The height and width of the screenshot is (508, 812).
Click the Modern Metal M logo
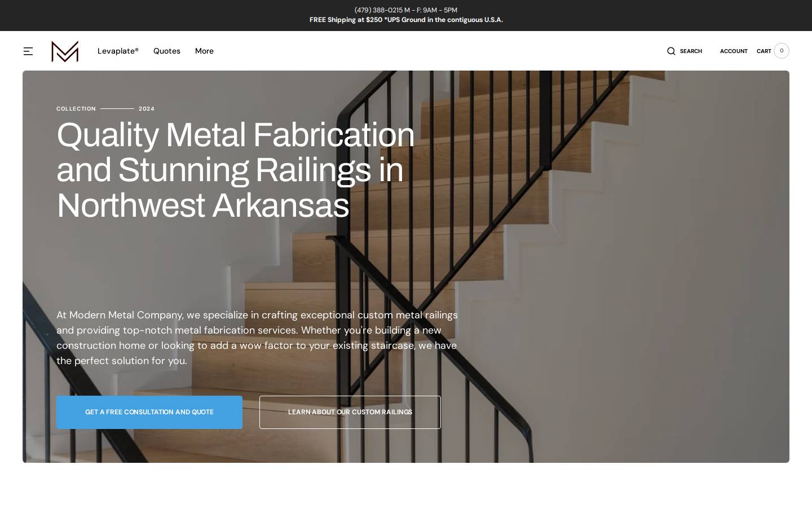tap(65, 51)
